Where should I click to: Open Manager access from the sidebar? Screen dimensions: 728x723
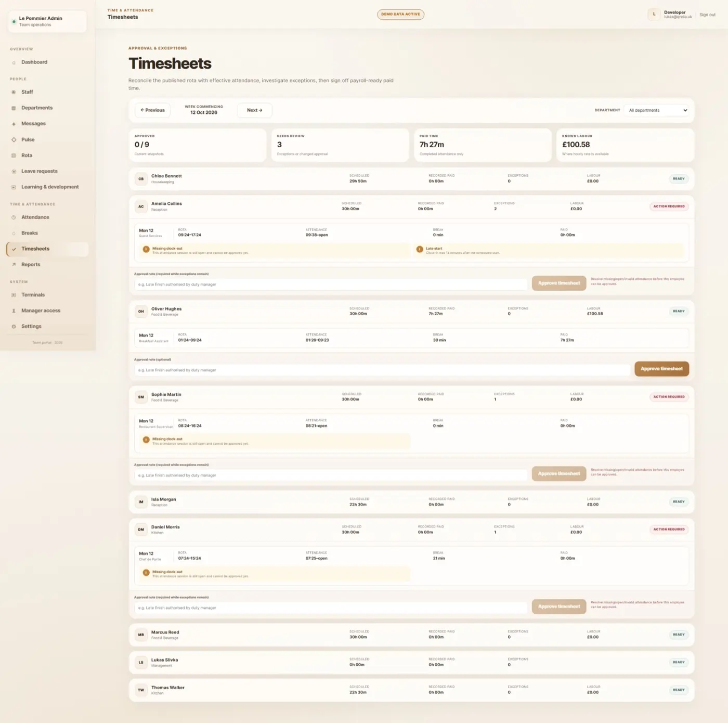pyautogui.click(x=47, y=311)
